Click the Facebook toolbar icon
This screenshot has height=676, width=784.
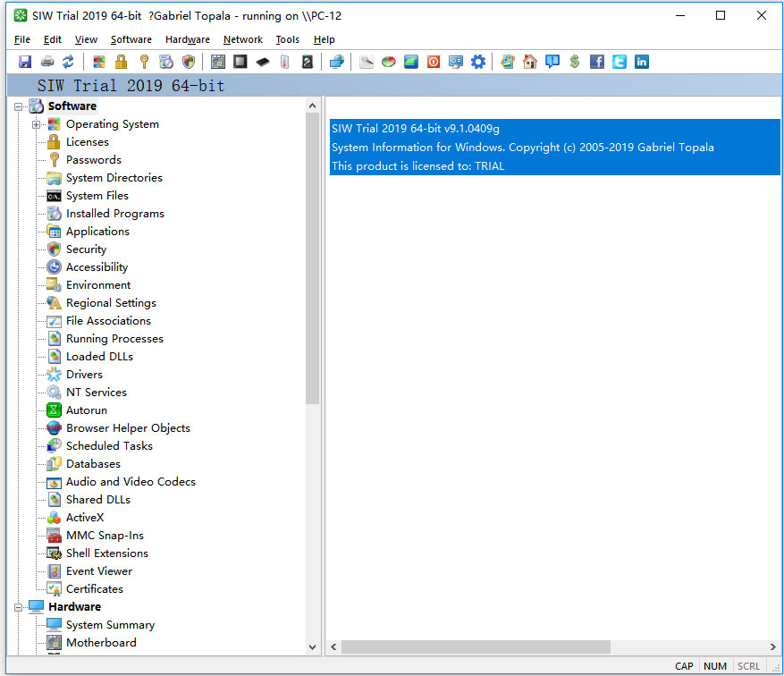[597, 62]
